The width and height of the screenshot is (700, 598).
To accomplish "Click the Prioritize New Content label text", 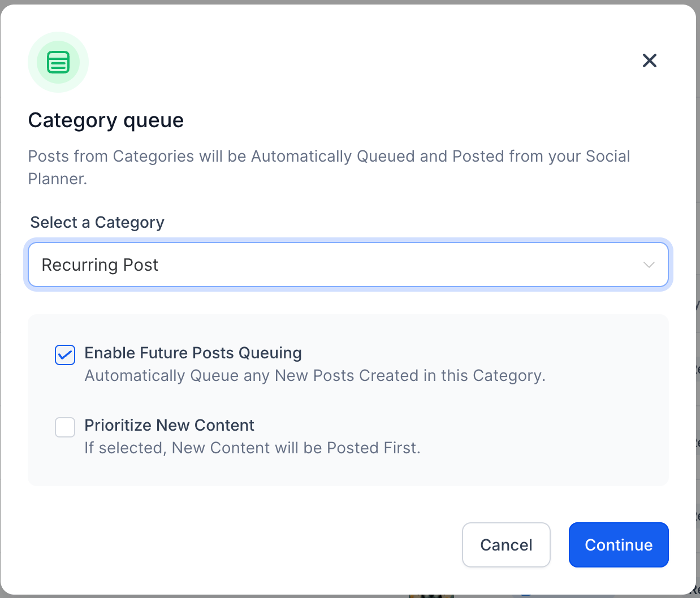I will pos(169,426).
